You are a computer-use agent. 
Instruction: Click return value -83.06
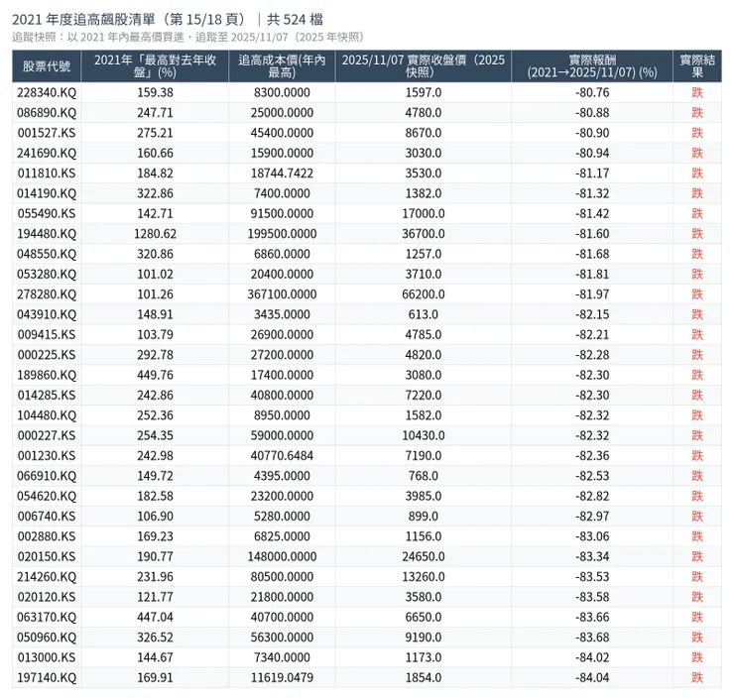coord(592,536)
